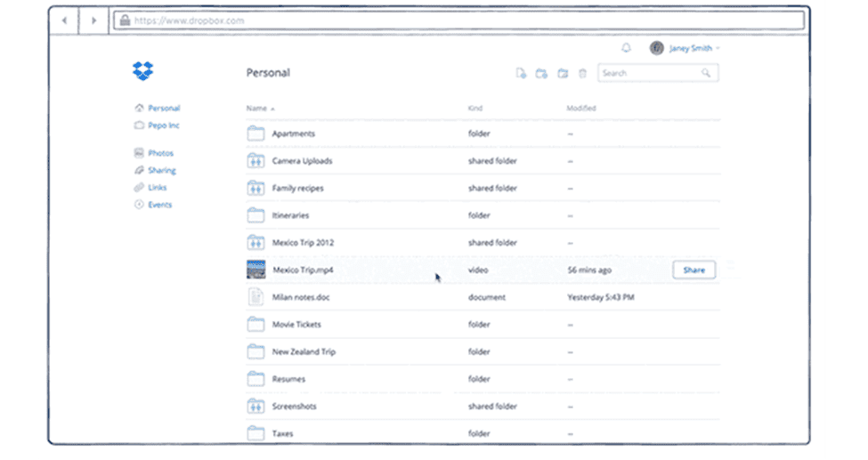This screenshot has height=460, width=868.
Task: Focus the Search input field
Action: click(x=658, y=73)
